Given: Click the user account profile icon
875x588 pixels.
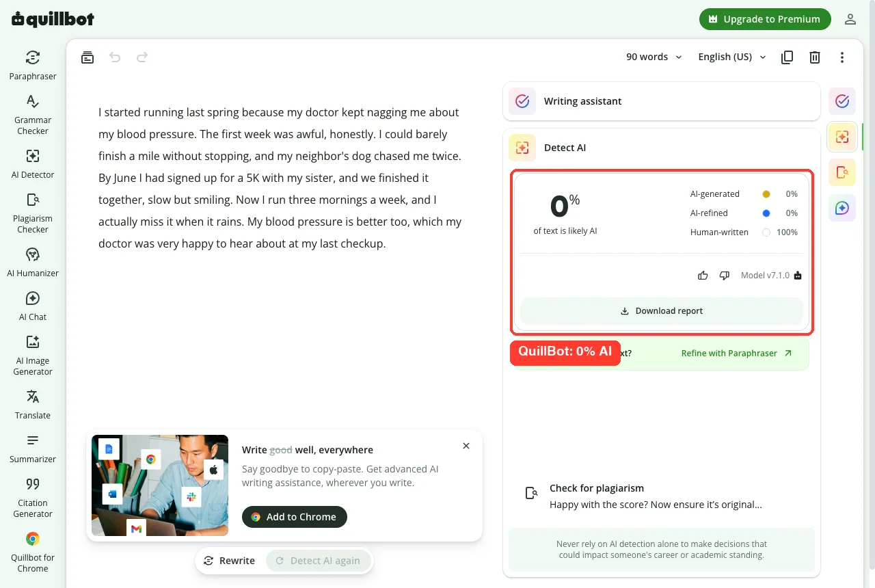Looking at the screenshot, I should tap(850, 19).
